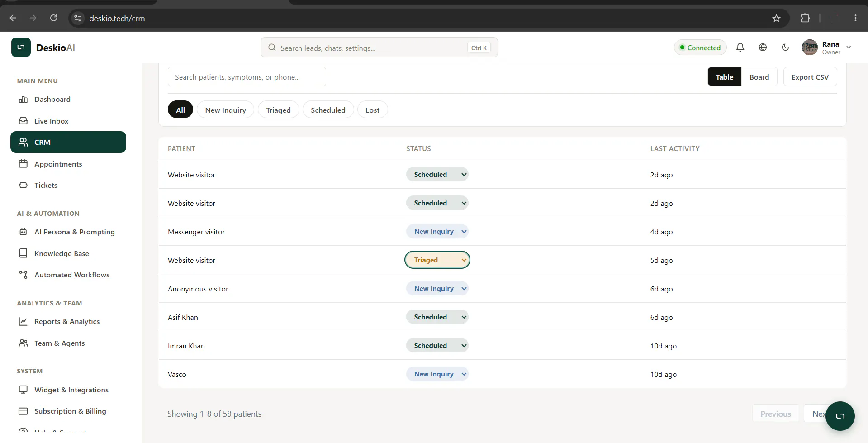Open Subscription & Billing page
The width and height of the screenshot is (868, 443).
[x=68, y=411]
